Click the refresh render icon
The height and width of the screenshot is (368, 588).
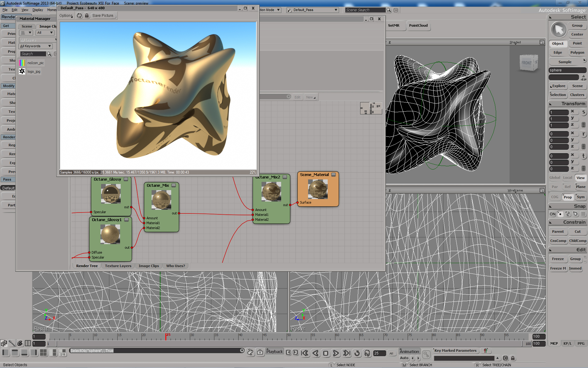(79, 16)
